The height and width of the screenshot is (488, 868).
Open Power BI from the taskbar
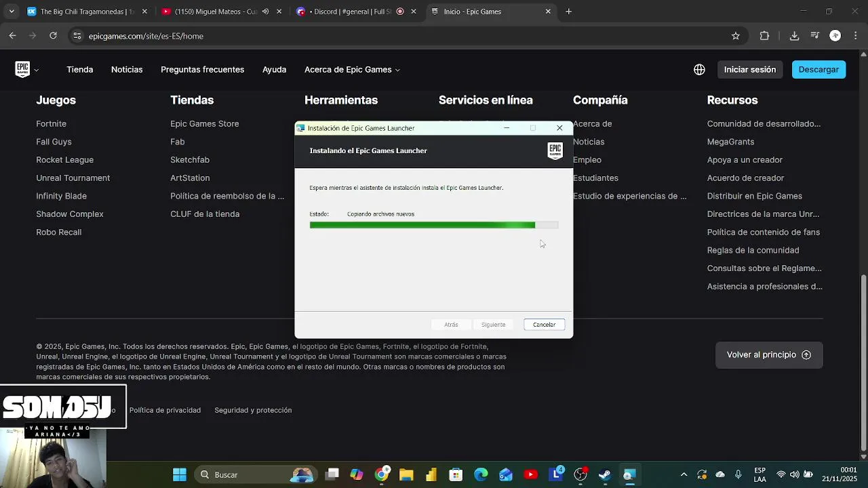(x=431, y=474)
